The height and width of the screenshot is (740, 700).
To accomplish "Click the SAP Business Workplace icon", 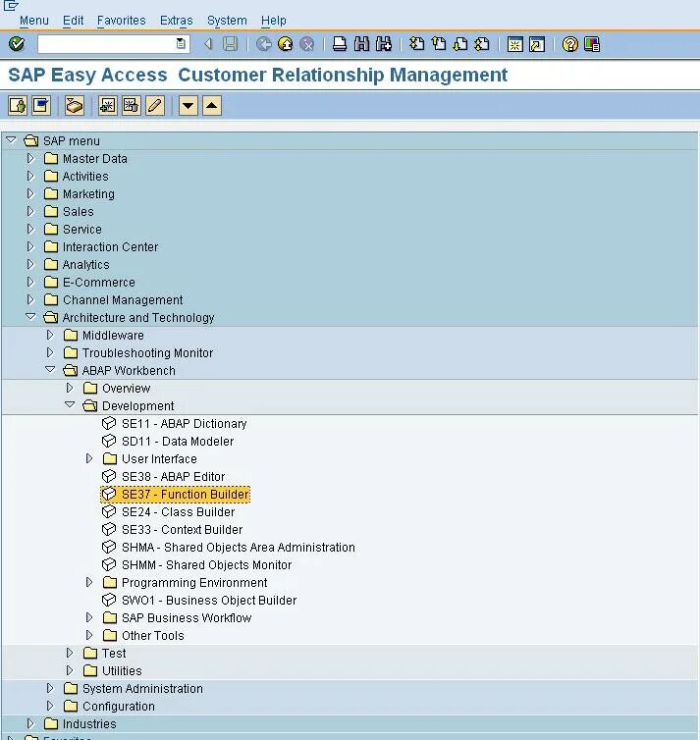I will (x=74, y=106).
